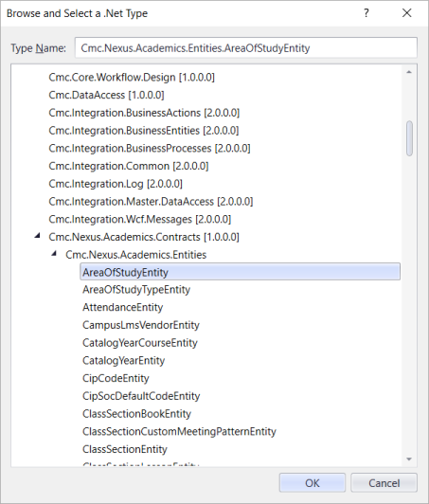Choose CatalogYearCourseEntity
The height and width of the screenshot is (504, 429).
[140, 343]
